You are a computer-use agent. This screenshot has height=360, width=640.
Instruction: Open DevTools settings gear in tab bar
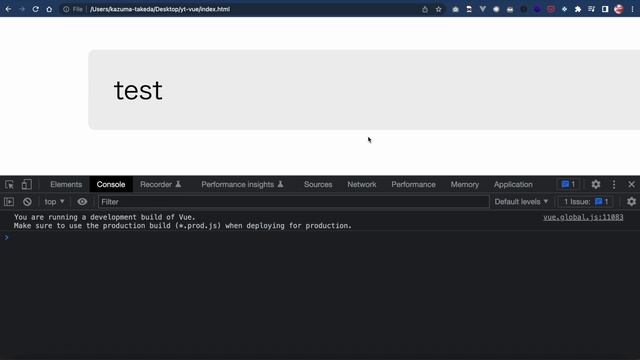pos(596,184)
